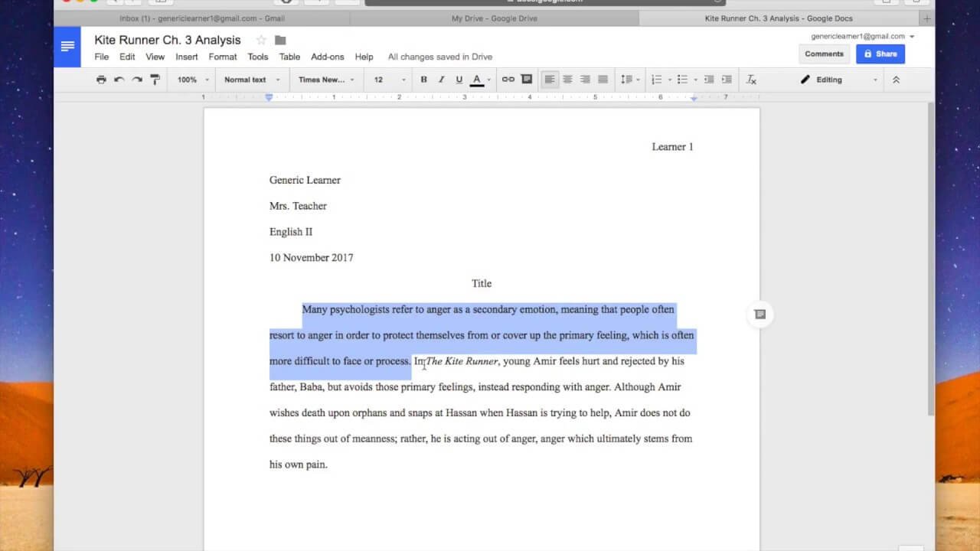Decrease indent of the paragraph
Screen dimensions: 980x551
tap(709, 80)
